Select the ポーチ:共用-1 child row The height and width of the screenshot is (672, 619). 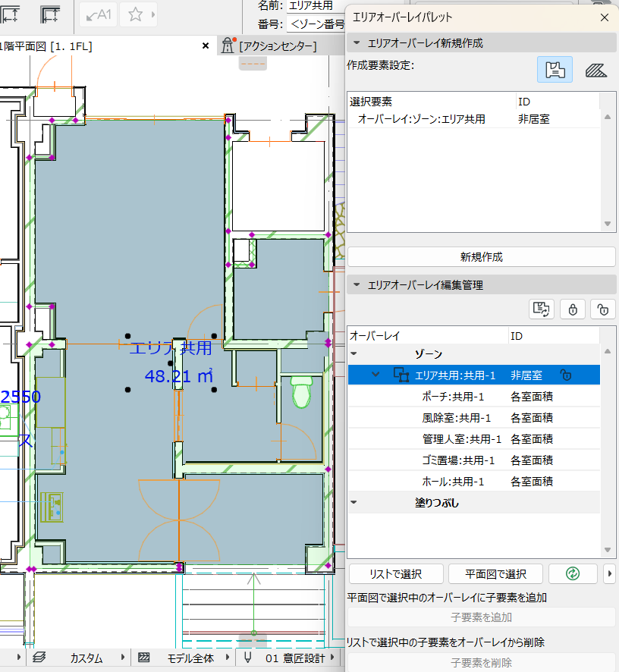pos(473,397)
